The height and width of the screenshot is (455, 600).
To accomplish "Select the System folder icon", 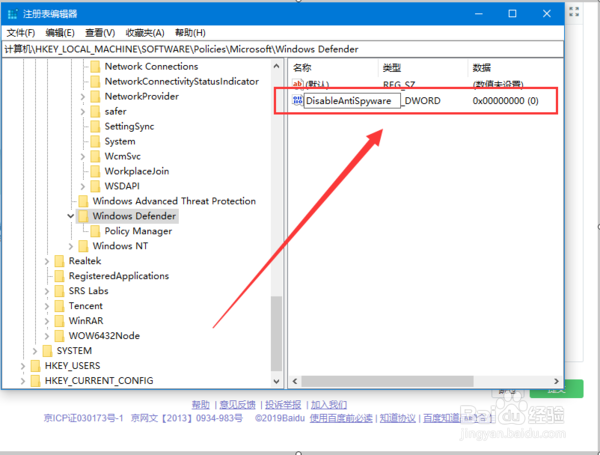I will 95,141.
